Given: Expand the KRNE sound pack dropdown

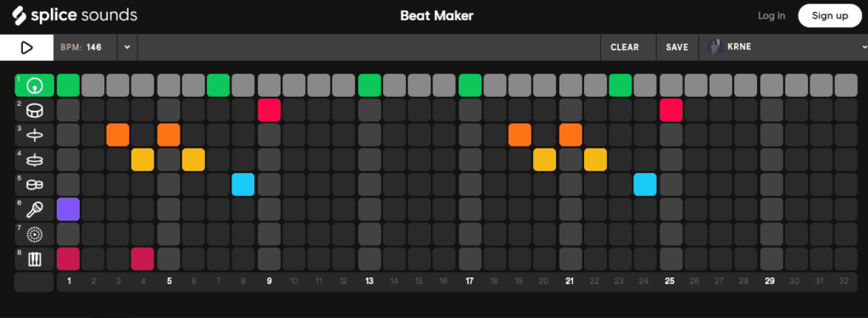Looking at the screenshot, I should (x=864, y=47).
